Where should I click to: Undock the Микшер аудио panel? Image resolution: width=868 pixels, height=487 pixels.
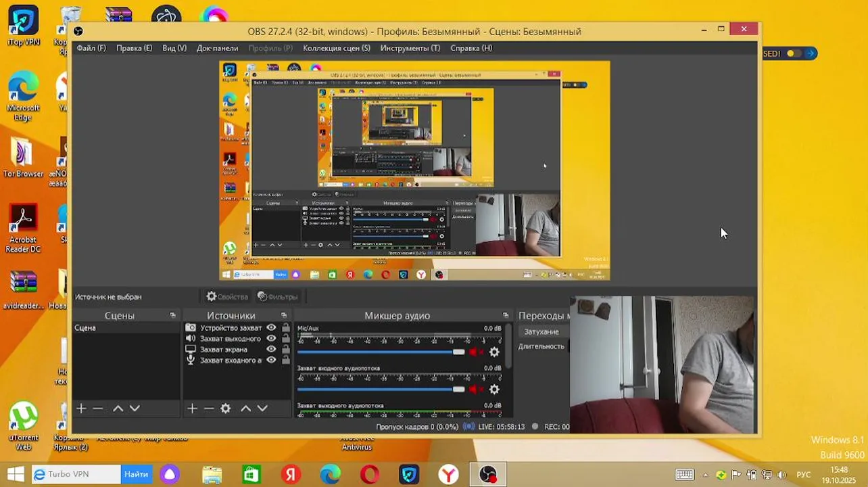[506, 315]
